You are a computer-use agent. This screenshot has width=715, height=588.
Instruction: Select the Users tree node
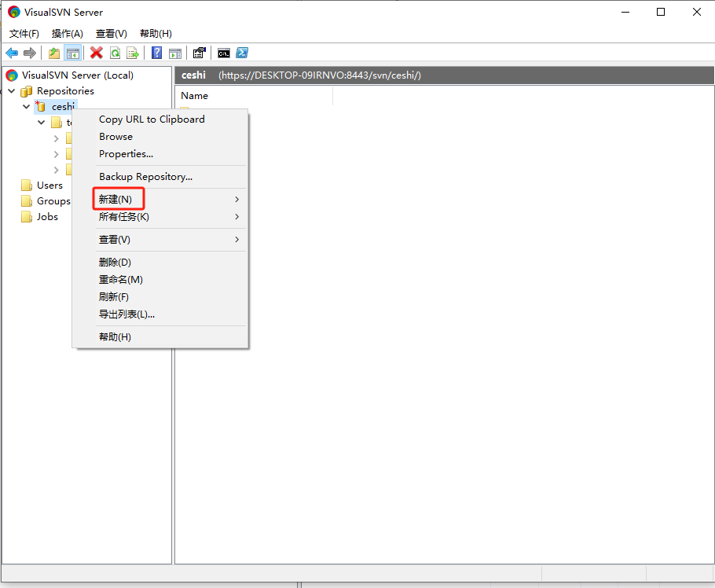(49, 186)
